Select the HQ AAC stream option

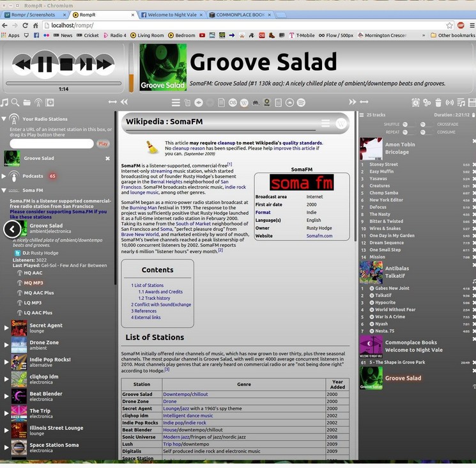pyautogui.click(x=33, y=273)
